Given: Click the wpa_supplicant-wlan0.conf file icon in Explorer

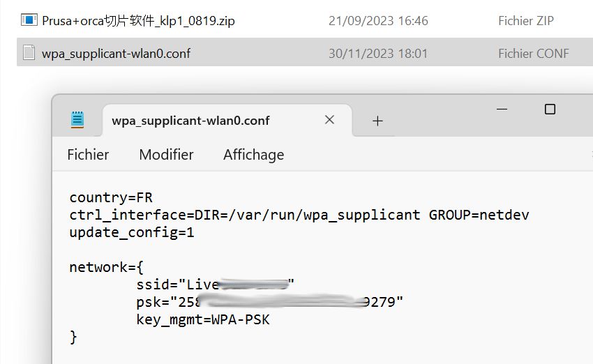Looking at the screenshot, I should (x=29, y=52).
